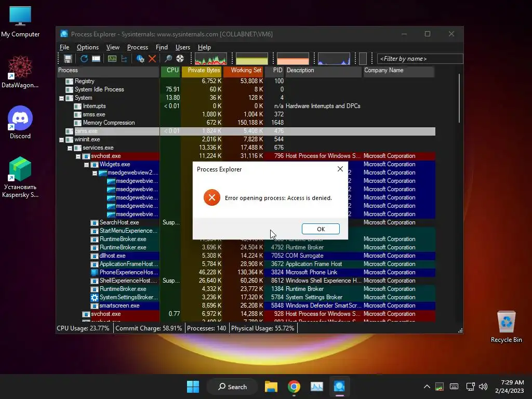The image size is (532, 399).
Task: Click the Save toolbar icon
Action: coord(68,59)
